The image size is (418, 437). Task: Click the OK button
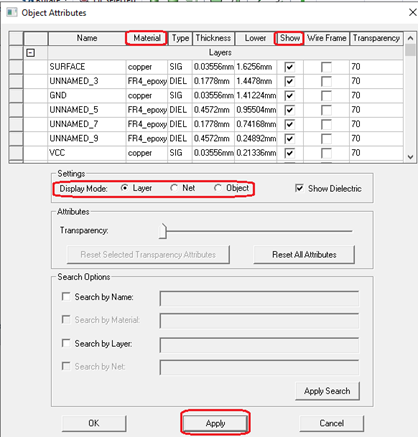[x=94, y=423]
